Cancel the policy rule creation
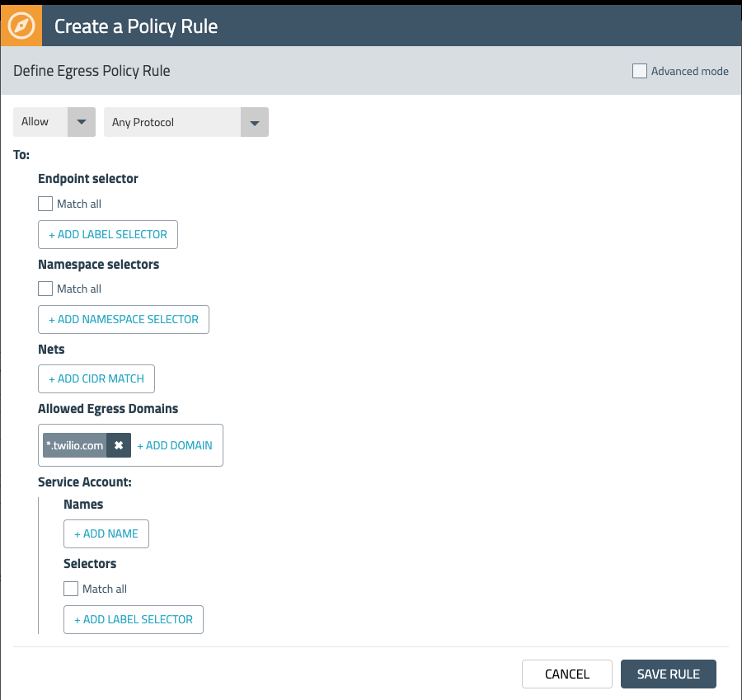The width and height of the screenshot is (742, 700). 567,674
